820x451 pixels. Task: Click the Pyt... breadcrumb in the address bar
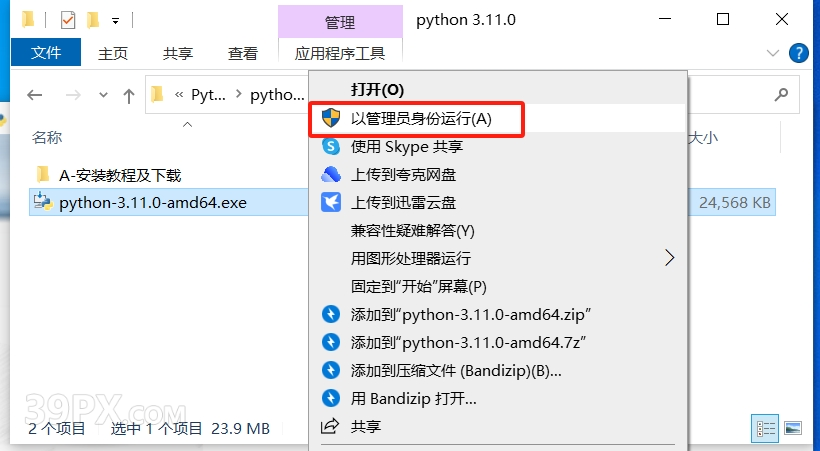(x=208, y=95)
